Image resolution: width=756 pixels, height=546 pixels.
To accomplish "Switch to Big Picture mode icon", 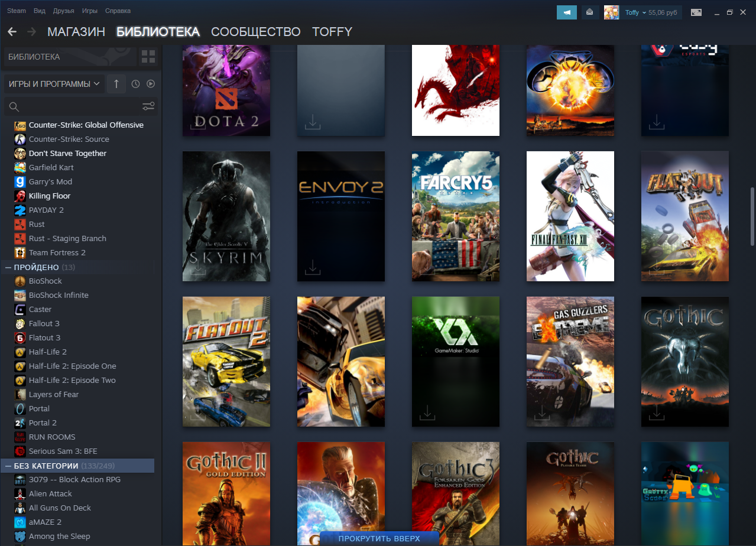I will tap(696, 12).
